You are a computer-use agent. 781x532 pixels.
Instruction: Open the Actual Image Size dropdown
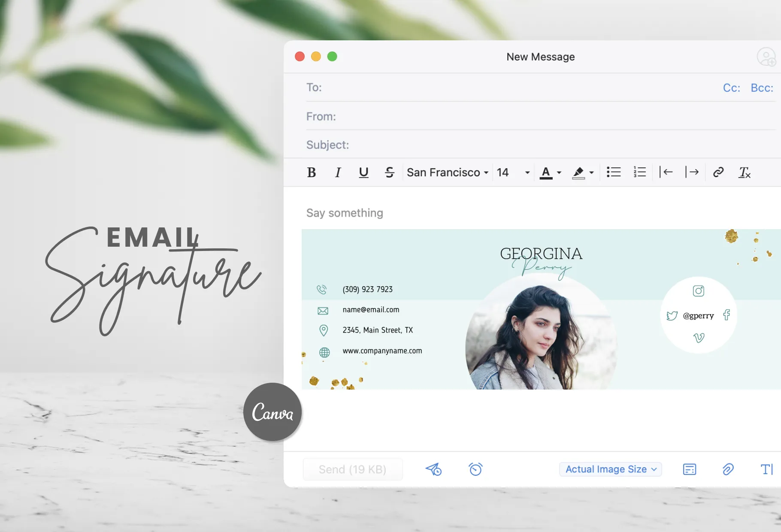610,469
